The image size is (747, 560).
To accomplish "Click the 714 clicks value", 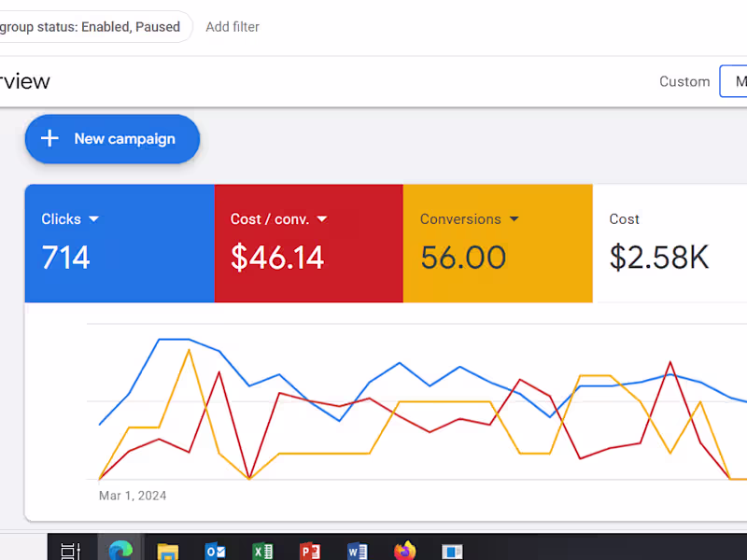I will click(65, 258).
